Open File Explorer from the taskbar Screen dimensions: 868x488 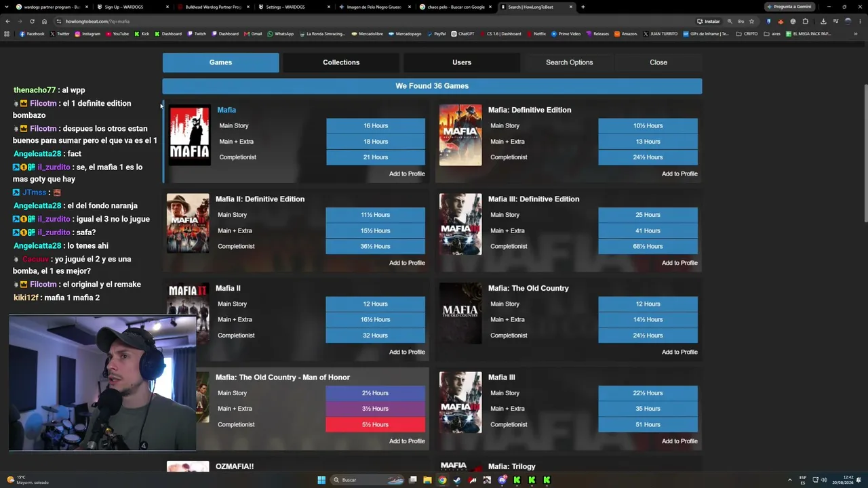pyautogui.click(x=427, y=480)
